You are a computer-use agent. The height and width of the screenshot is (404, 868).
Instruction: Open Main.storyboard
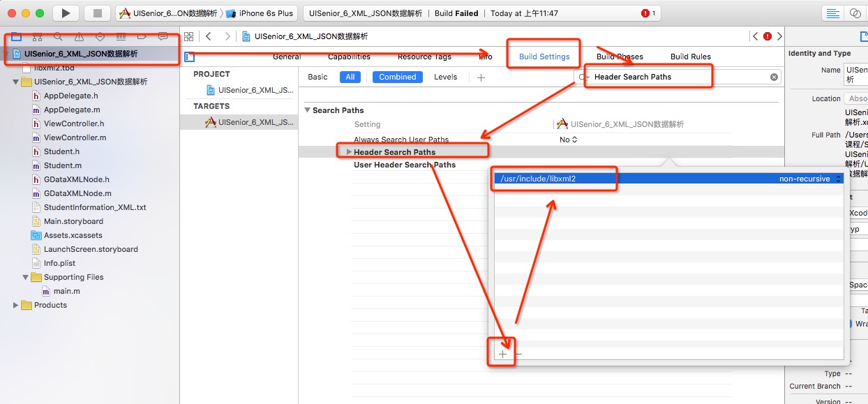(73, 221)
